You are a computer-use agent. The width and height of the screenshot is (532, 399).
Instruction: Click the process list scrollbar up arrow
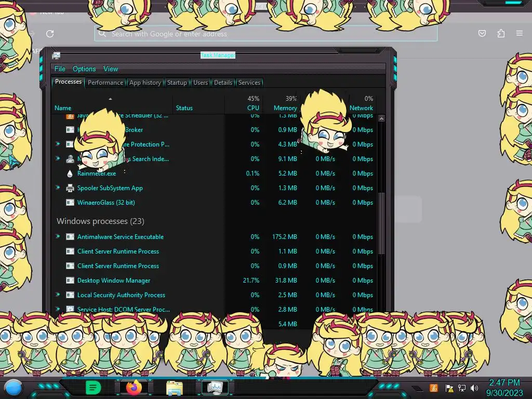382,119
